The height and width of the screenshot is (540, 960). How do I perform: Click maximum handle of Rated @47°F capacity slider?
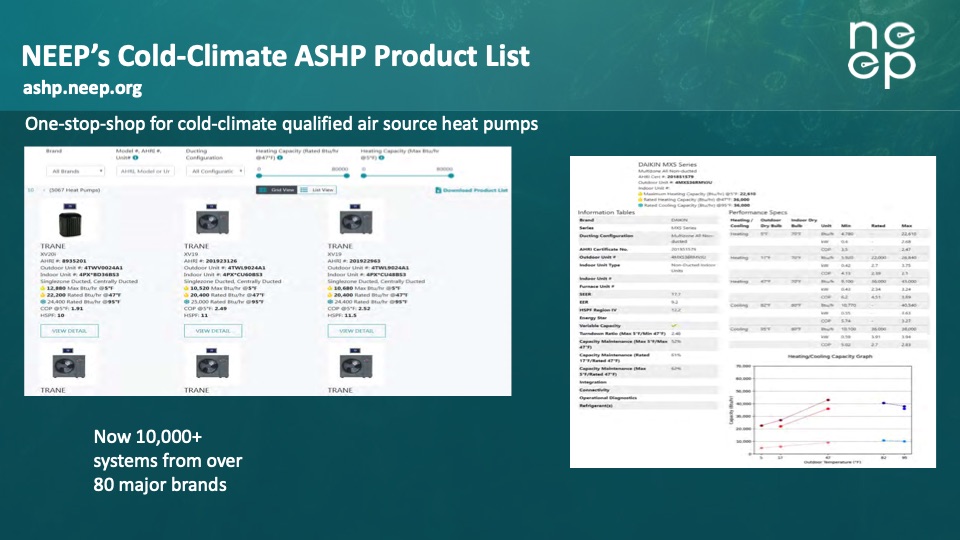347,176
